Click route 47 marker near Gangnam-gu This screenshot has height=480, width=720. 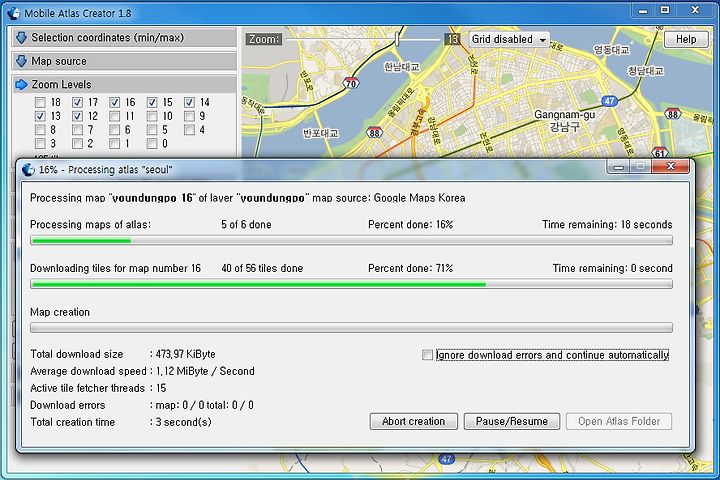coord(609,101)
